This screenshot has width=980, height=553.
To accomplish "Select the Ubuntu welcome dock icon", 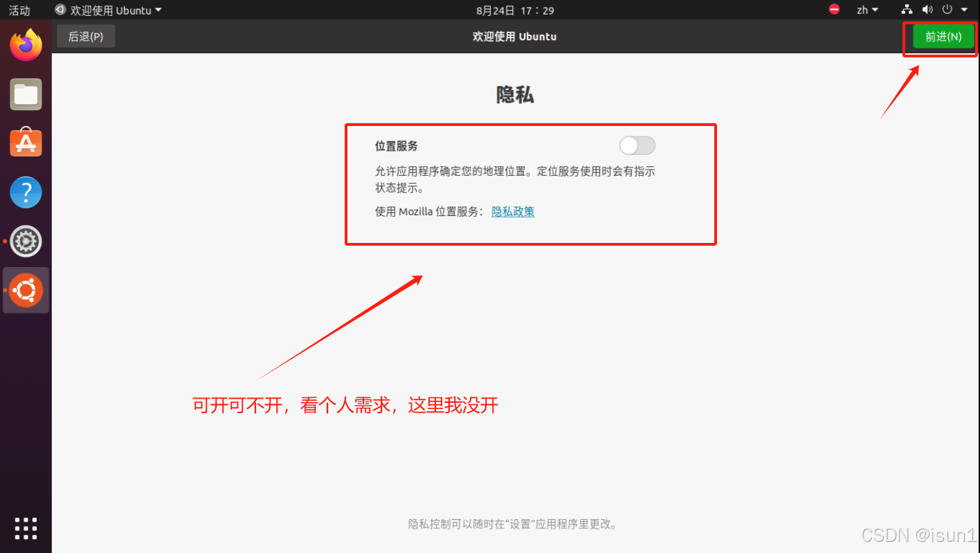I will 26,290.
